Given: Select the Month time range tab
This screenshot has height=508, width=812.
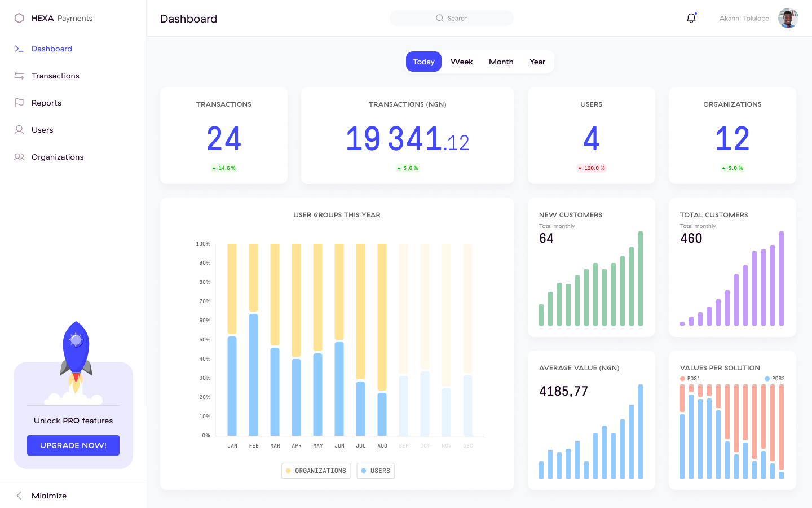Looking at the screenshot, I should 501,62.
